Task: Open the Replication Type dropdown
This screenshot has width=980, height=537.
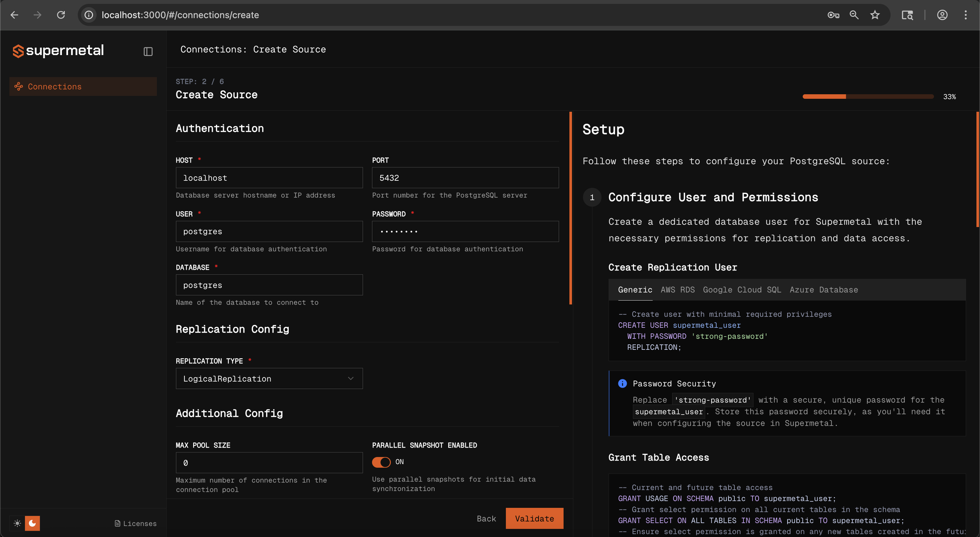Action: click(x=269, y=378)
